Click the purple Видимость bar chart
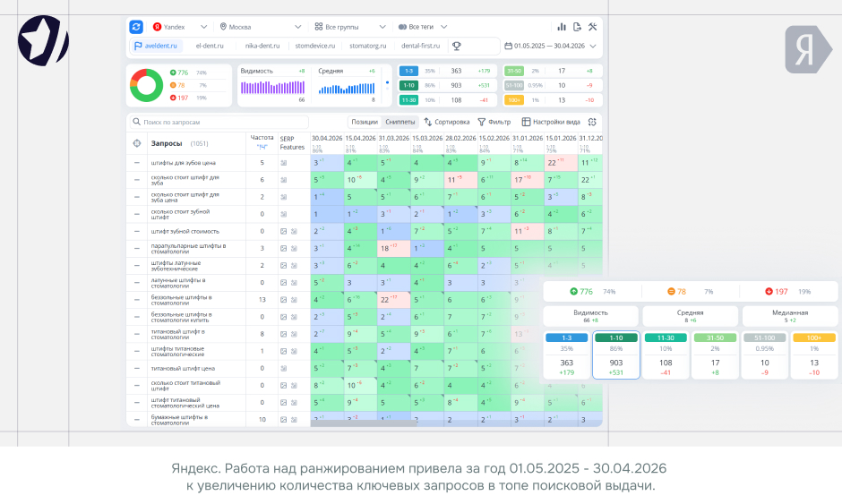The height and width of the screenshot is (504, 842). [273, 88]
